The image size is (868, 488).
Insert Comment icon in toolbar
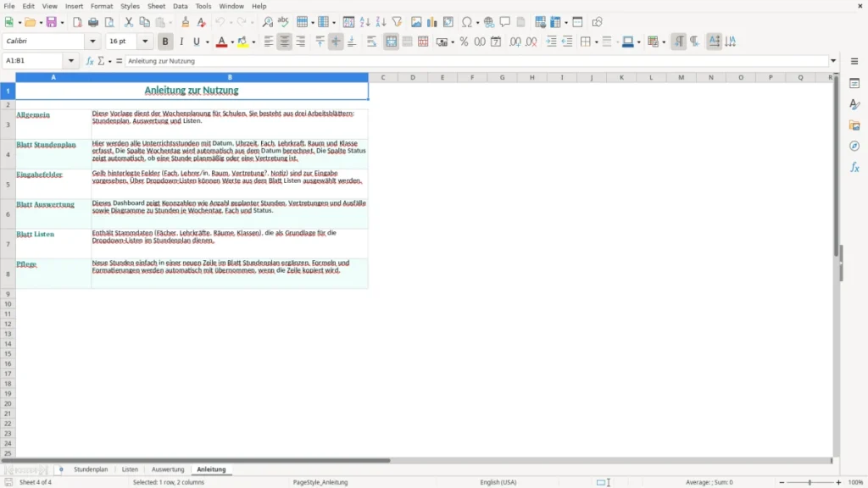pos(505,22)
